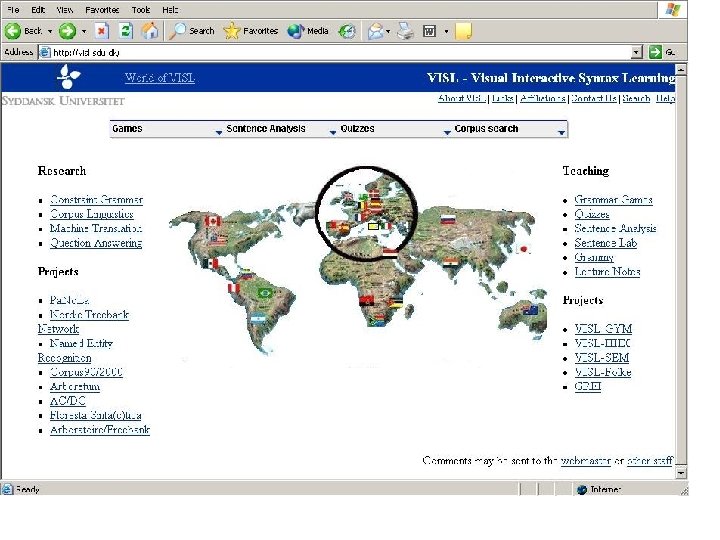The height and width of the screenshot is (540, 720).
Task: Open the View menu
Action: point(65,10)
